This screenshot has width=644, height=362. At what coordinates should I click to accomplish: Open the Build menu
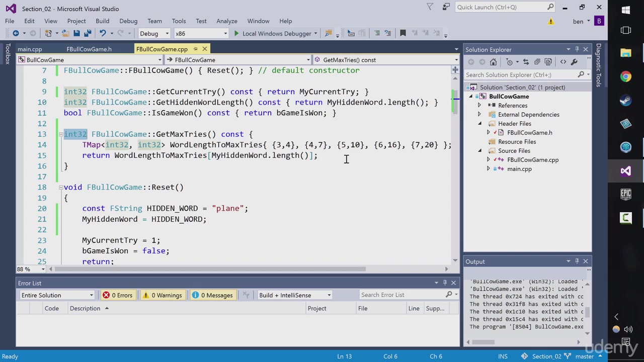[102, 21]
